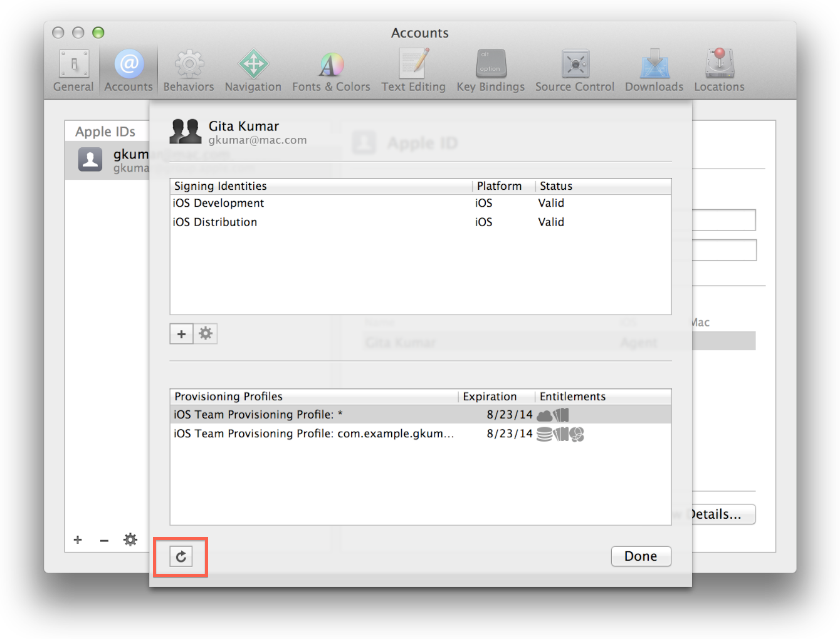The height and width of the screenshot is (639, 840).
Task: Open the Apple IDs gear action menu
Action: click(x=130, y=539)
